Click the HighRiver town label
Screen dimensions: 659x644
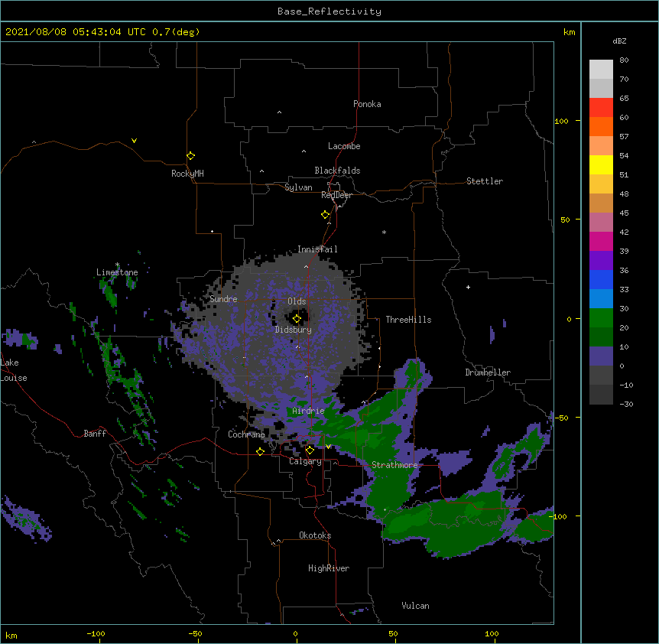(329, 568)
